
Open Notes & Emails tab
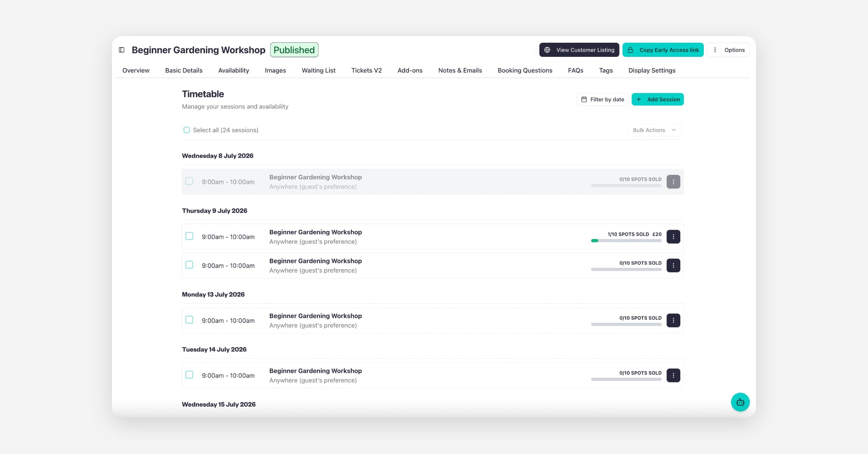tap(460, 70)
